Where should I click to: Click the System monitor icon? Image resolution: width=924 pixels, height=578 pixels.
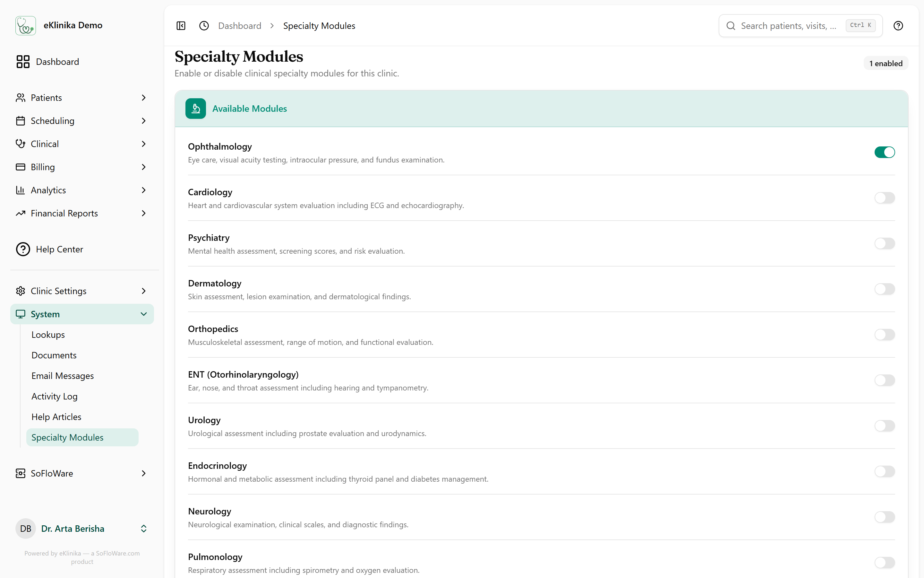coord(21,314)
